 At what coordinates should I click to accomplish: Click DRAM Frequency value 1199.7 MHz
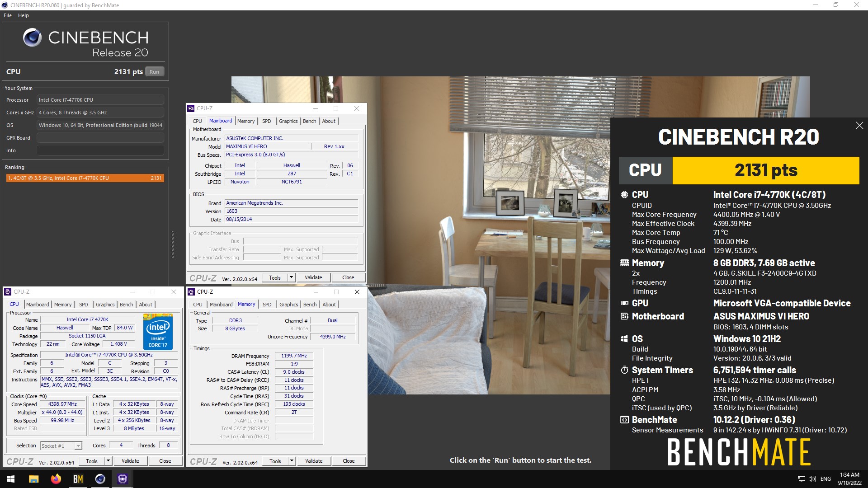[294, 356]
